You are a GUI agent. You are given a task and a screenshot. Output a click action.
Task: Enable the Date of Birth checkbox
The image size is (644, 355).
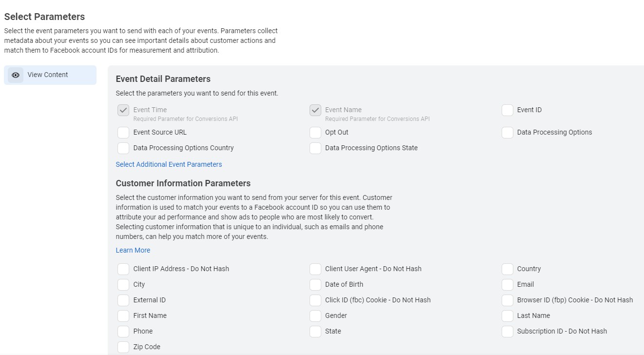315,285
